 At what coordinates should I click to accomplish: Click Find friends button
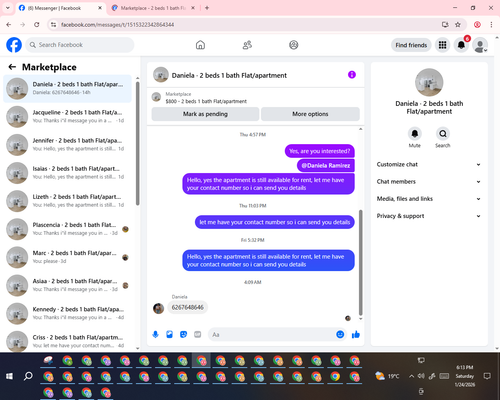pos(411,45)
